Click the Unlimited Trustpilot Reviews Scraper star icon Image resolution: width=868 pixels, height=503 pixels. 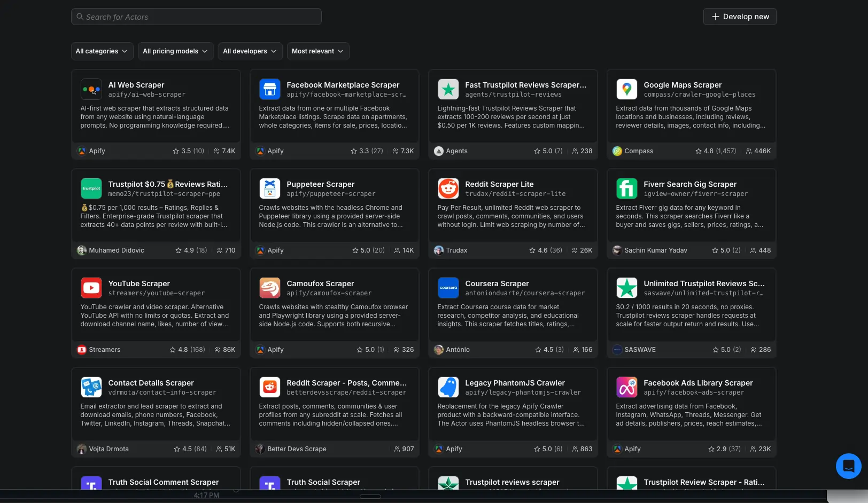click(627, 288)
